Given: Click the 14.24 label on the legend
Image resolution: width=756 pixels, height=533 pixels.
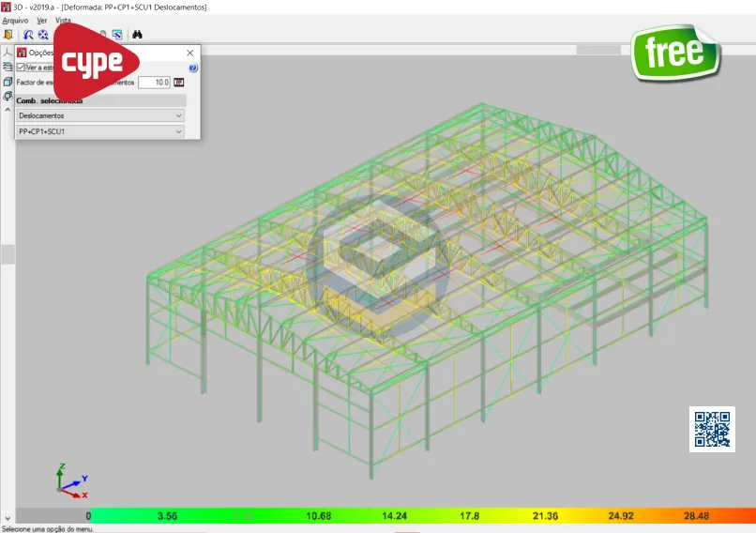Looking at the screenshot, I should coord(394,516).
